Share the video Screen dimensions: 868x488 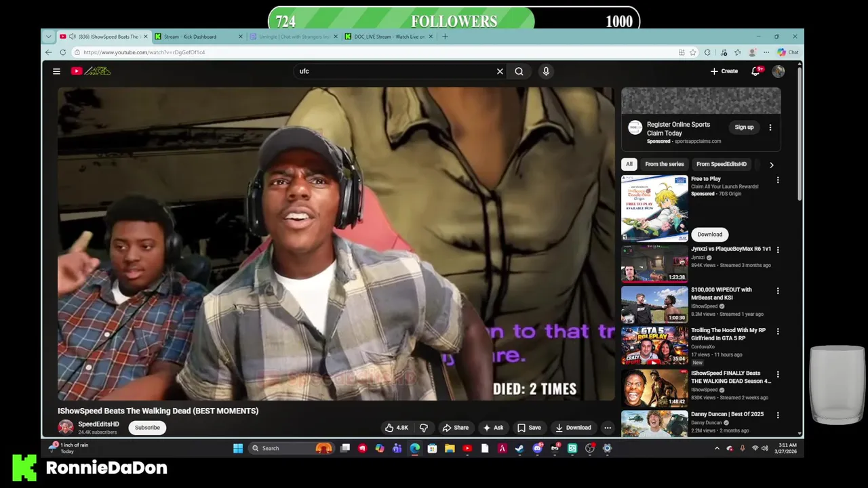456,428
